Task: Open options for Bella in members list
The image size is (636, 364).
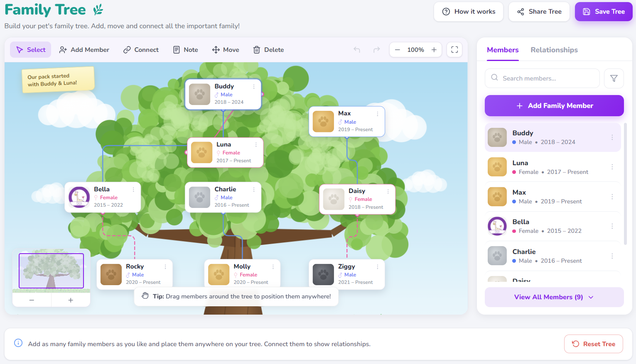Action: (612, 226)
